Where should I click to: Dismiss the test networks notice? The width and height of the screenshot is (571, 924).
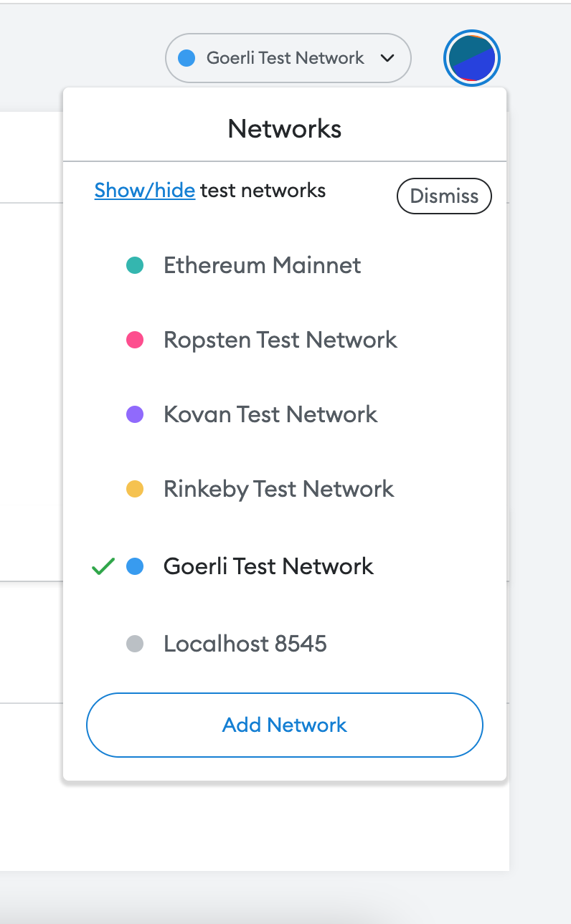pyautogui.click(x=444, y=196)
